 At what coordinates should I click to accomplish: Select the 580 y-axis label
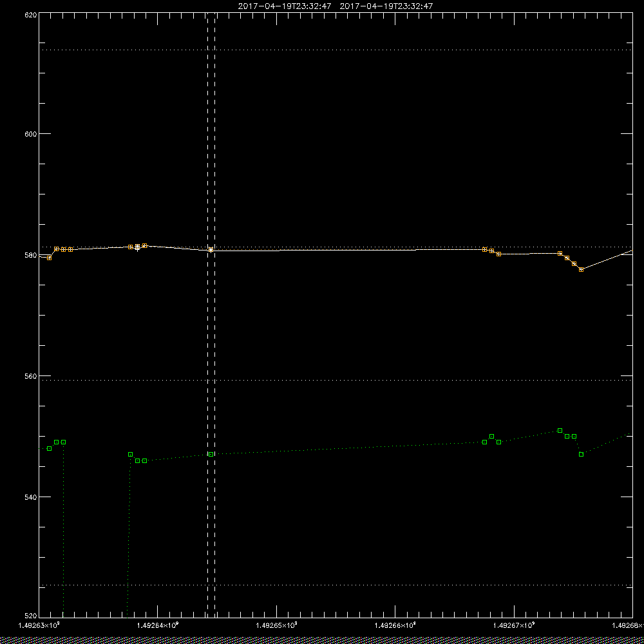tap(31, 255)
